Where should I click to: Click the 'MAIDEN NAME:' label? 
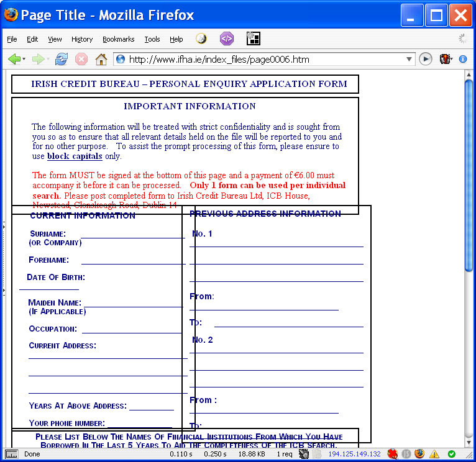click(55, 303)
